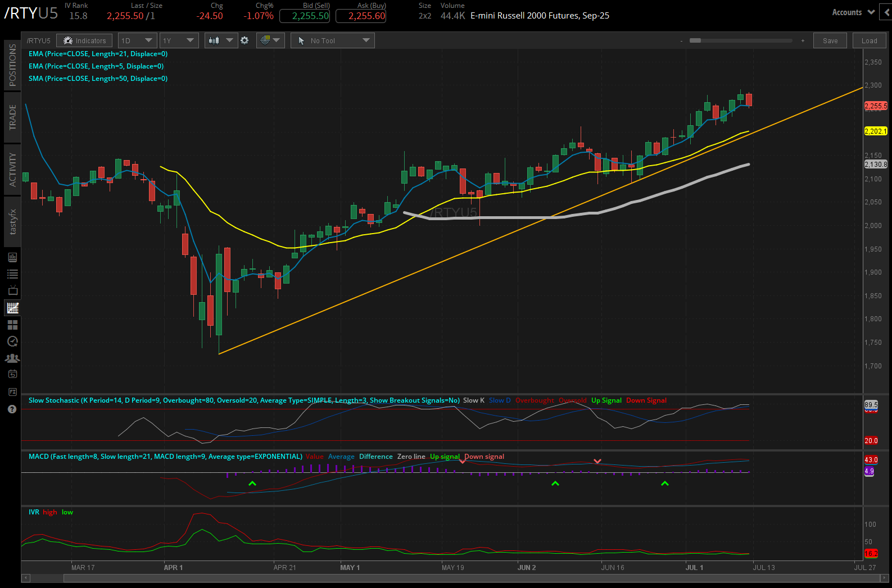Image resolution: width=892 pixels, height=588 pixels.
Task: Click the 4.9 MACD difference value tag
Action: (869, 471)
